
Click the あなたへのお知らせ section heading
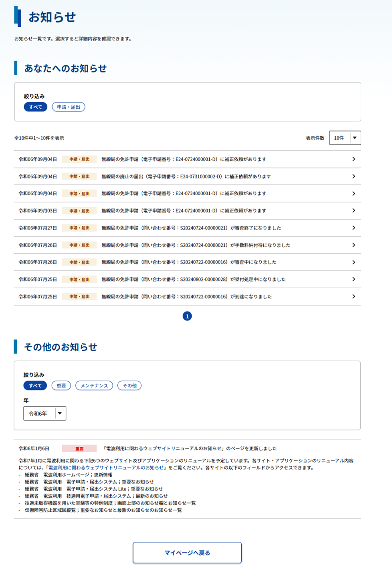pyautogui.click(x=65, y=69)
